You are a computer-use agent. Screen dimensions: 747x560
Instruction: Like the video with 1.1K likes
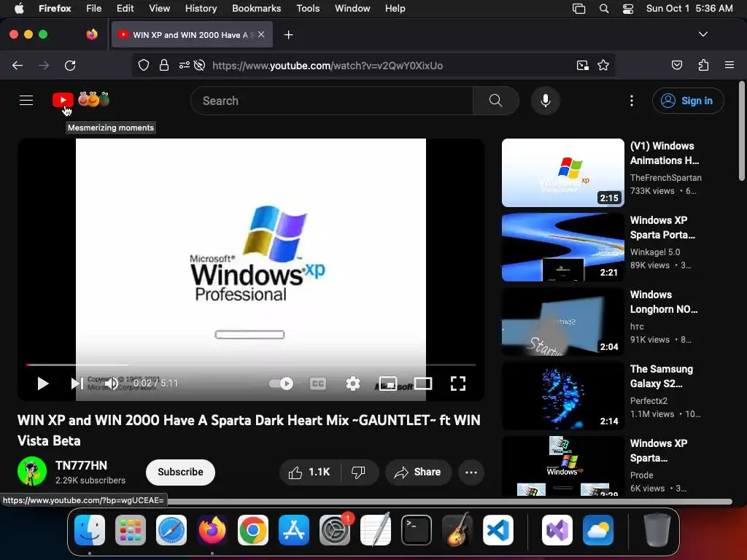[309, 472]
